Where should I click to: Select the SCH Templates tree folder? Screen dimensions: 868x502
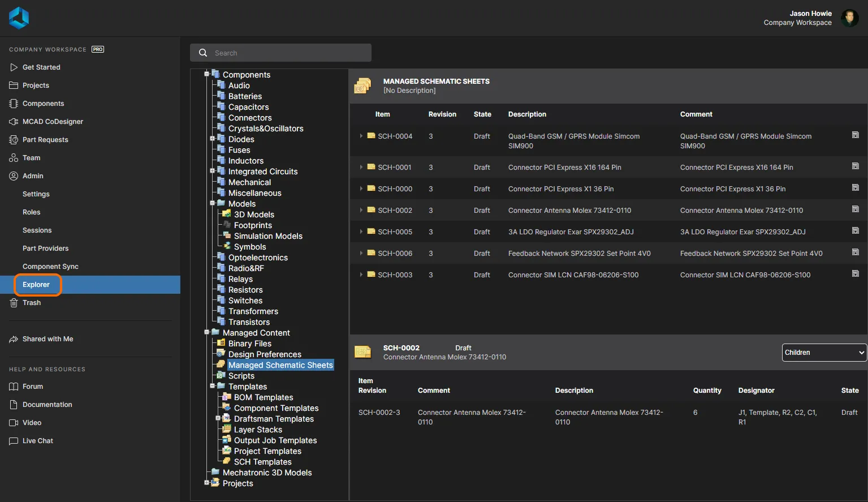point(262,462)
